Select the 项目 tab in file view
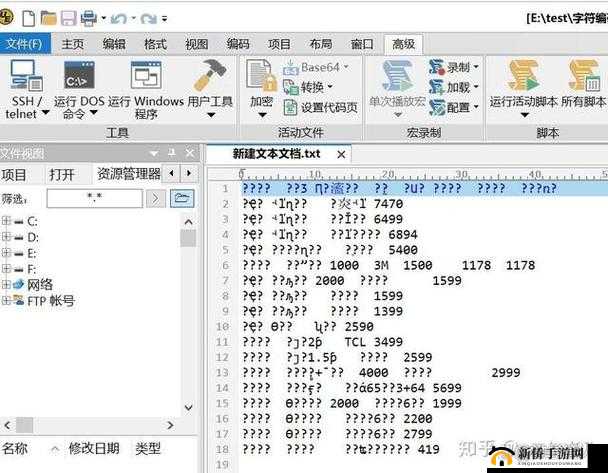608x473 pixels. pyautogui.click(x=14, y=174)
